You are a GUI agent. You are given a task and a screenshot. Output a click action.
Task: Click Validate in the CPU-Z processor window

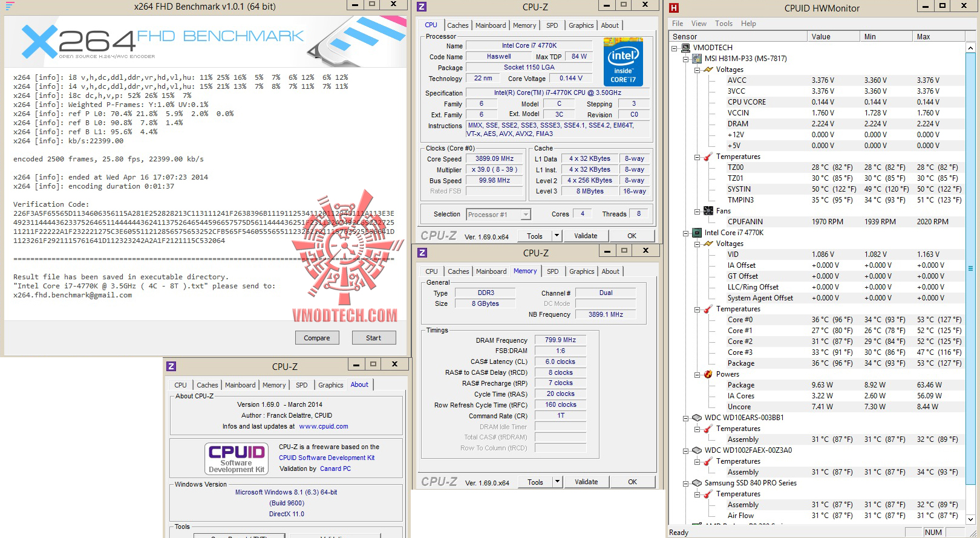pos(586,236)
